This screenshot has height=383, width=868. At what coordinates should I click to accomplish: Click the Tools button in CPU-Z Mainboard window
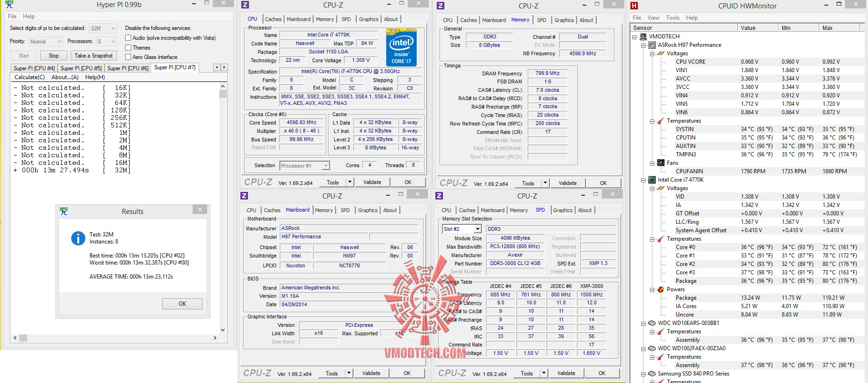coord(332,373)
